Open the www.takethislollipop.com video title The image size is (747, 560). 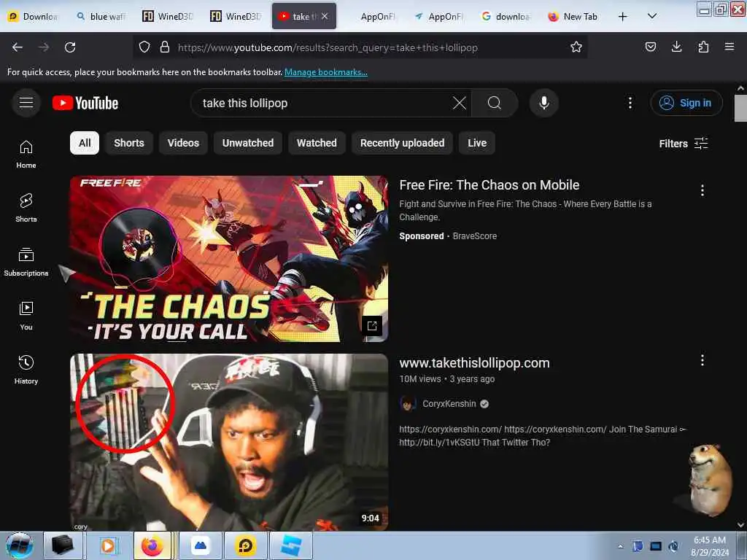click(x=474, y=363)
